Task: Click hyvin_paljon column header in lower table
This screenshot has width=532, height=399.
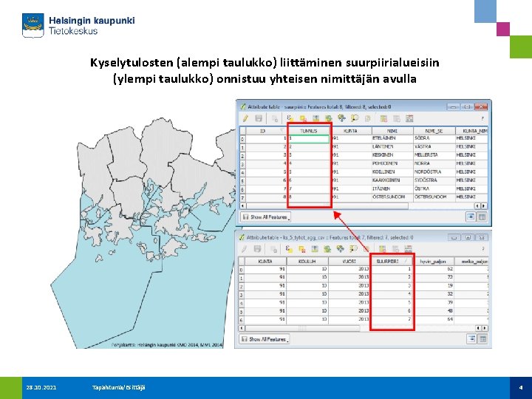Action: (x=433, y=262)
